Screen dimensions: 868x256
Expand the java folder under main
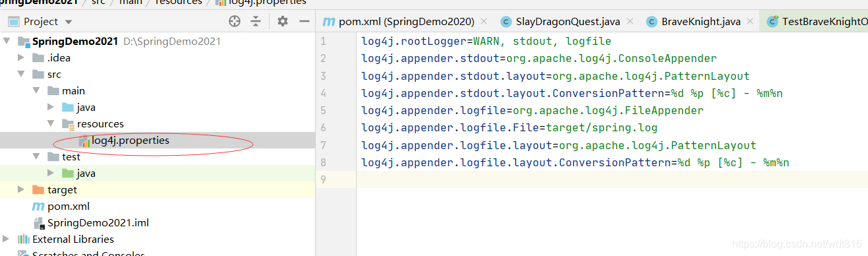click(x=51, y=108)
